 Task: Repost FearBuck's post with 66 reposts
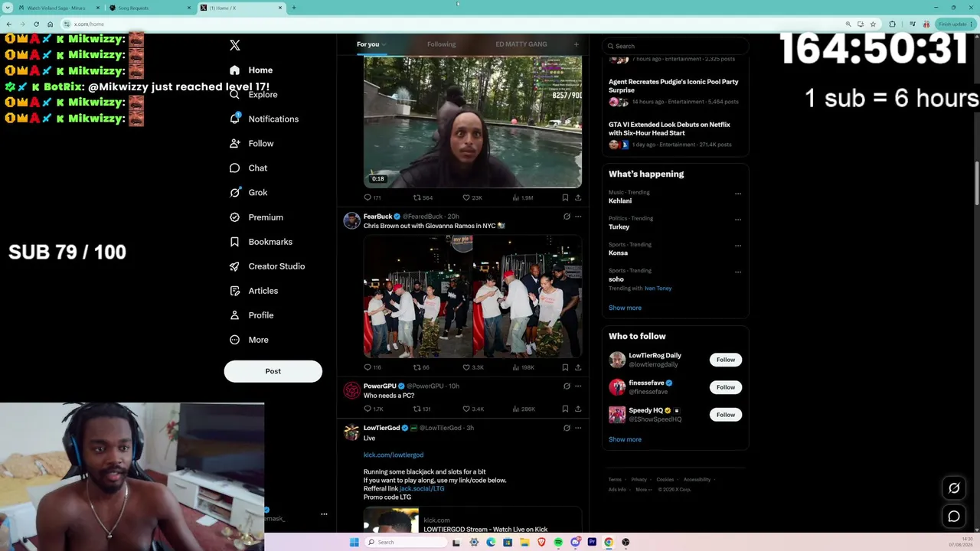pyautogui.click(x=422, y=367)
